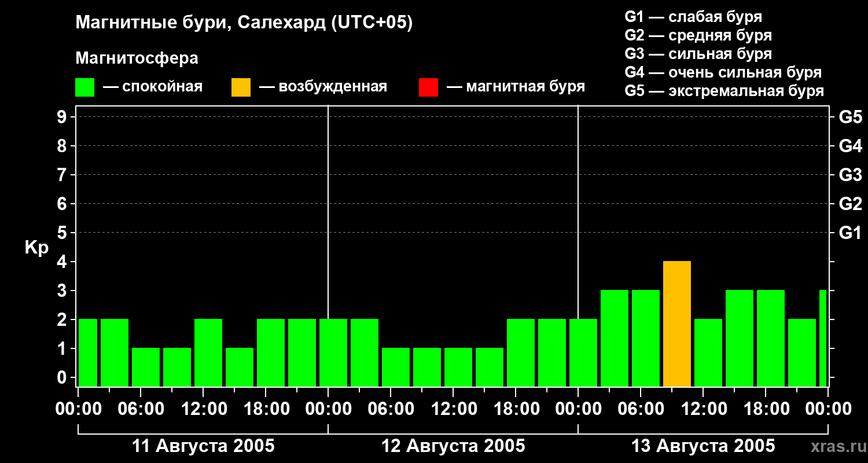Click the 'G1' storm-level label on the right axis
The width and height of the screenshot is (868, 463).
851,233
